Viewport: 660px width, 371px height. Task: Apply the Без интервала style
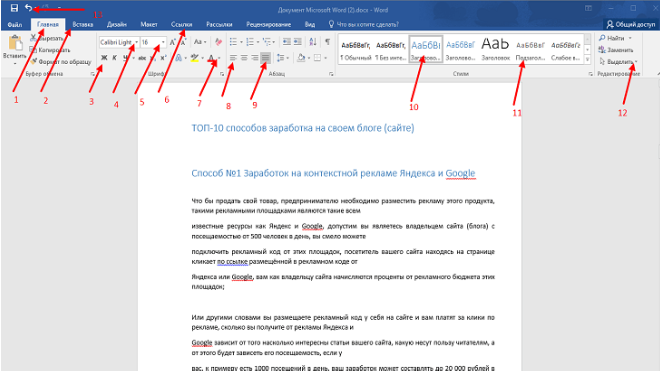[390, 50]
